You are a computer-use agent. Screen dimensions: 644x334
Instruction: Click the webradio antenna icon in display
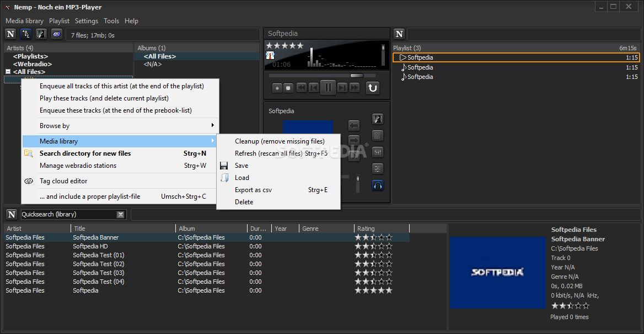tap(270, 55)
